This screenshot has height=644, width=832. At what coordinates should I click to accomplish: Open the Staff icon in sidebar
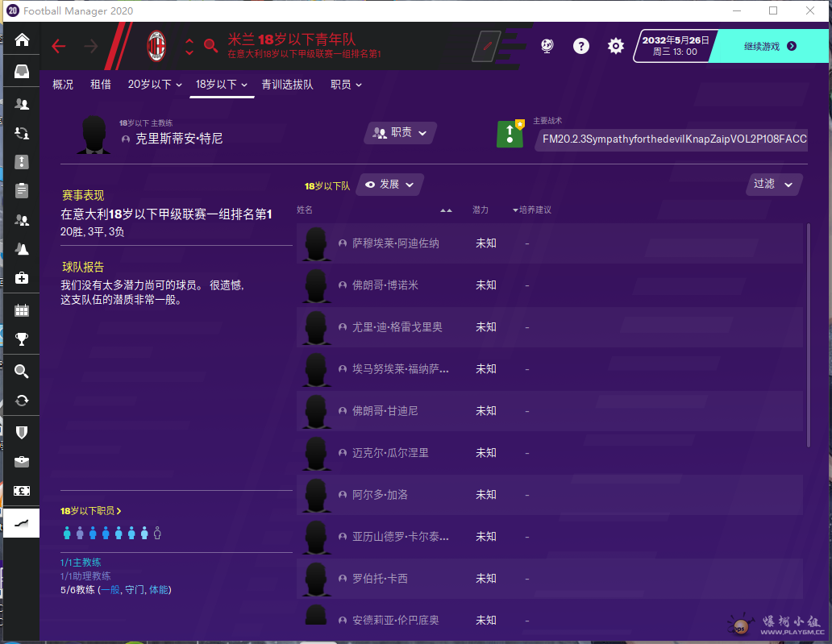(x=22, y=219)
